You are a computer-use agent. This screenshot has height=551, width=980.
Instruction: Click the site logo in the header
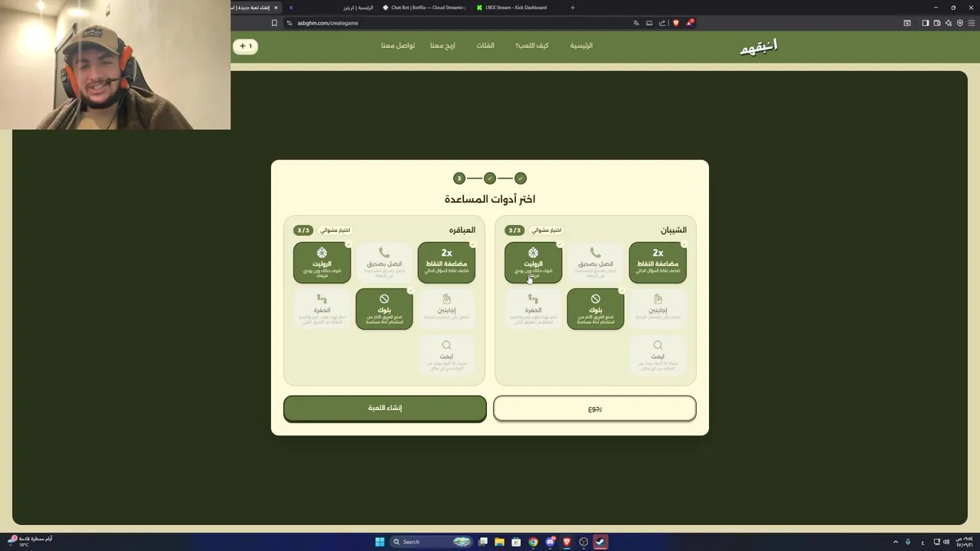click(759, 47)
